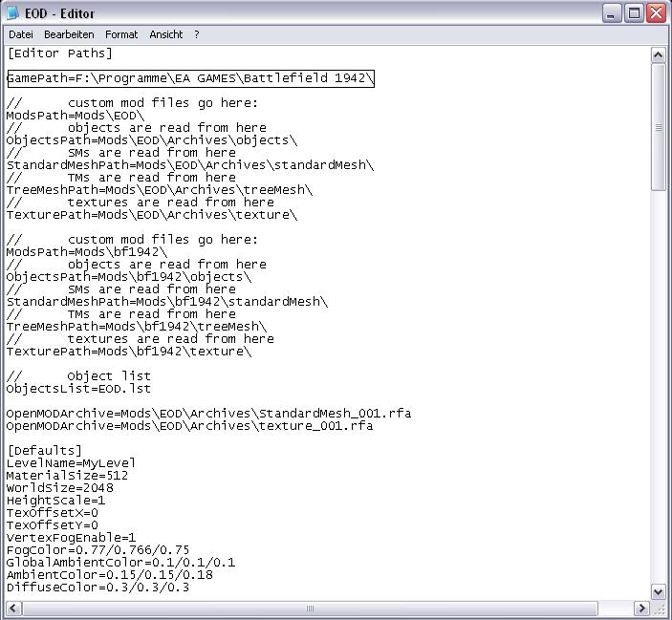This screenshot has height=620, width=672.
Task: Close the EOD Editor window
Action: point(656,13)
